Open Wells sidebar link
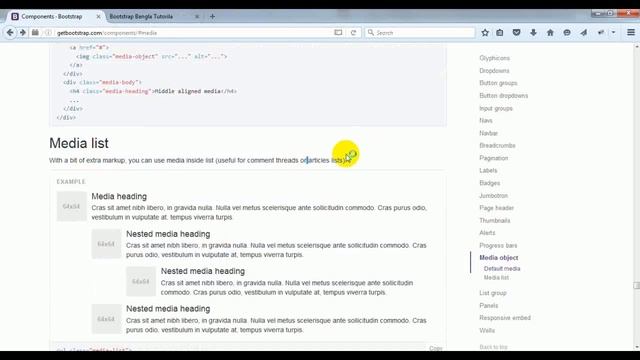Image resolution: width=640 pixels, height=360 pixels. 487,330
